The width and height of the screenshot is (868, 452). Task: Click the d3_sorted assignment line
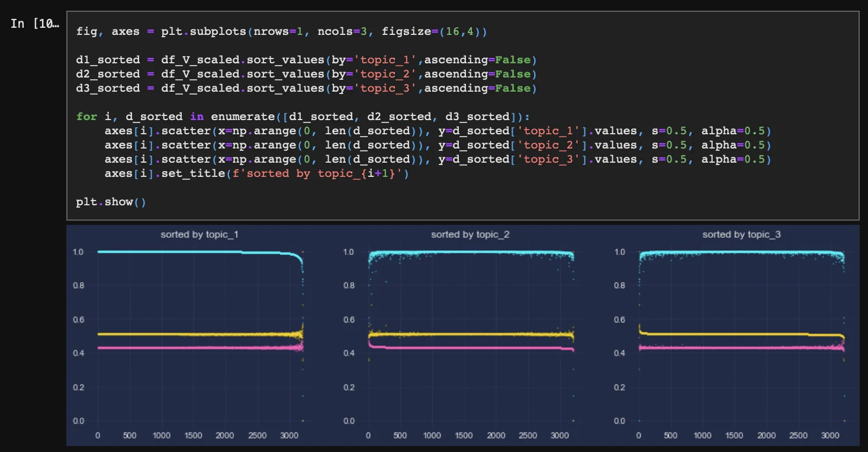tap(306, 88)
